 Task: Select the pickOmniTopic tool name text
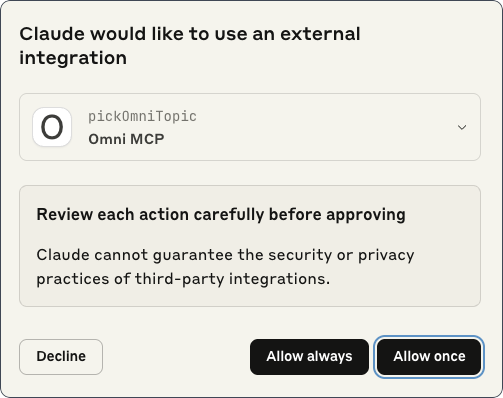[142, 117]
